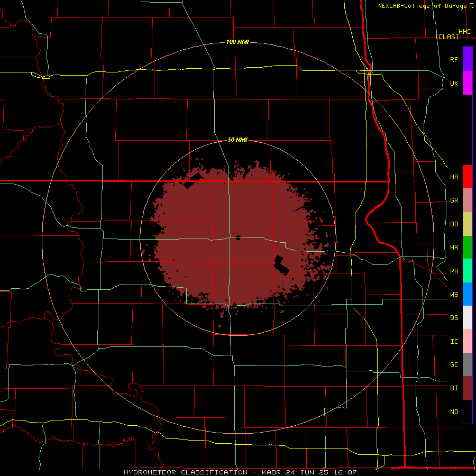Click the HHC product code label
This screenshot has width=476, height=476.
coord(464,32)
